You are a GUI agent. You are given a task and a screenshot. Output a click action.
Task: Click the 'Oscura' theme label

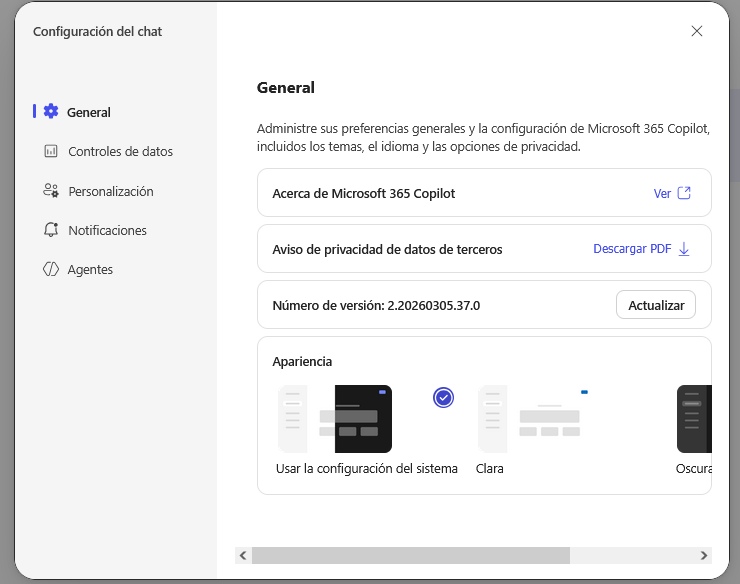694,469
